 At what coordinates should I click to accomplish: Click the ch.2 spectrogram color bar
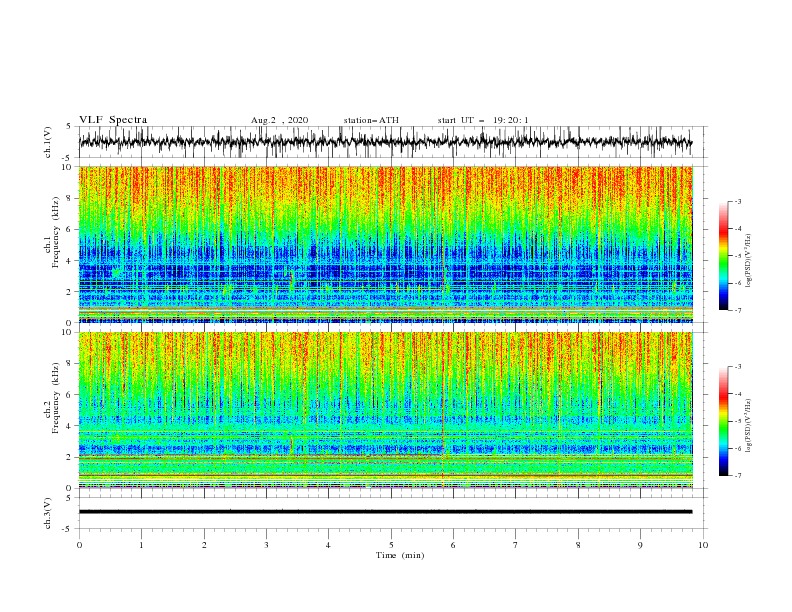point(723,421)
